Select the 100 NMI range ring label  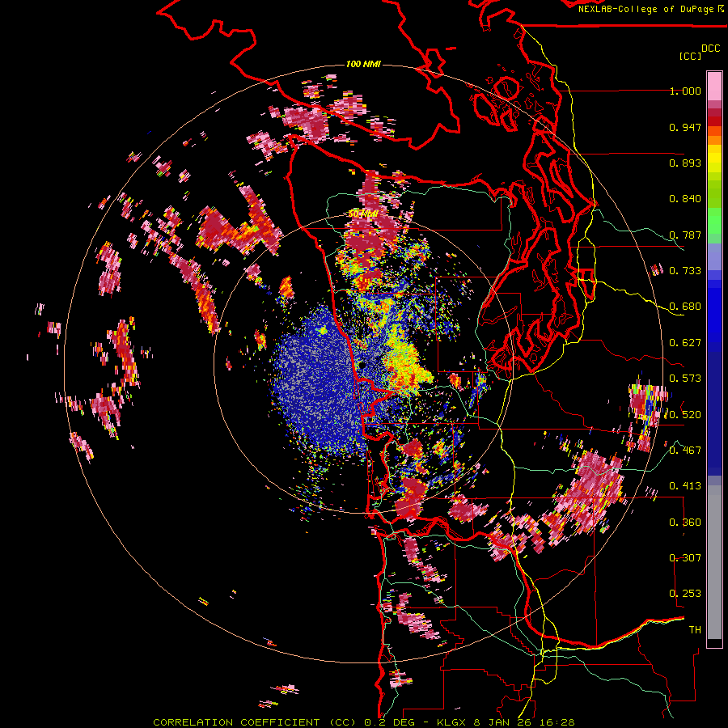(363, 64)
